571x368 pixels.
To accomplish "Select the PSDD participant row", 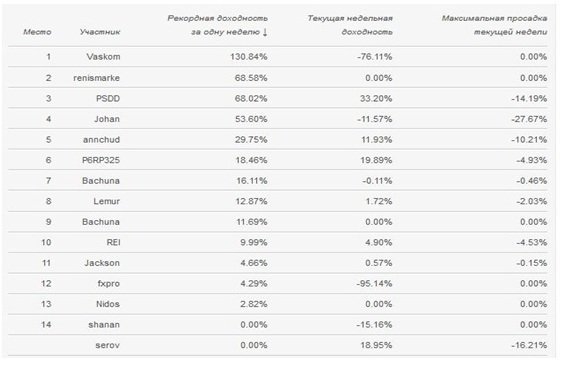I will (278, 98).
